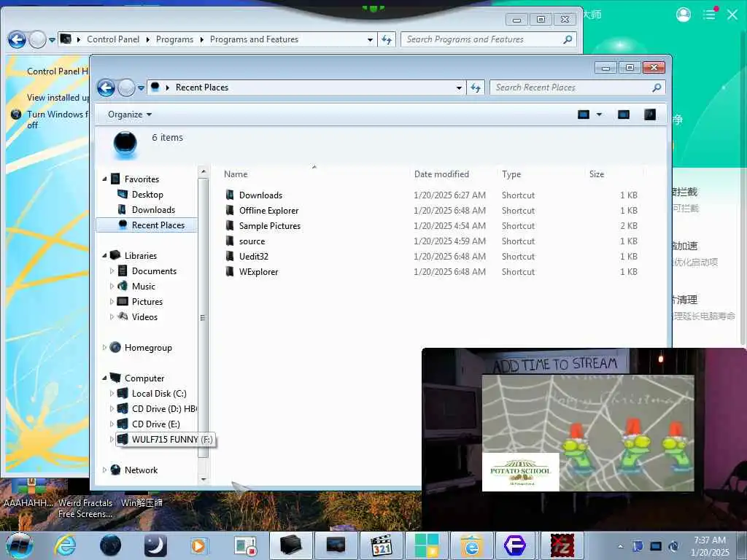747x560 pixels.
Task: Open the view options dropdown arrow
Action: pos(600,114)
